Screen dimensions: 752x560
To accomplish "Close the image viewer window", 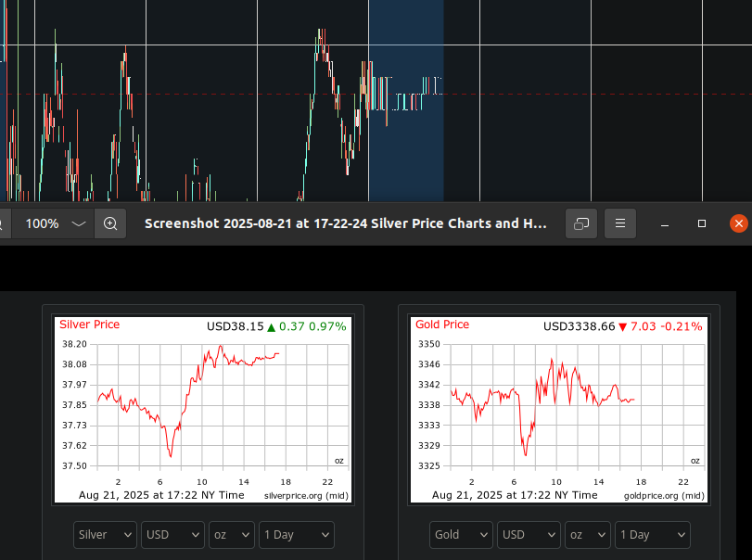I will click(739, 223).
